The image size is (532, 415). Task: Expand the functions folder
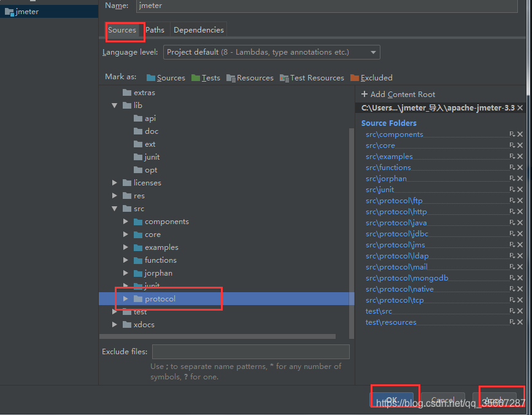coord(126,260)
